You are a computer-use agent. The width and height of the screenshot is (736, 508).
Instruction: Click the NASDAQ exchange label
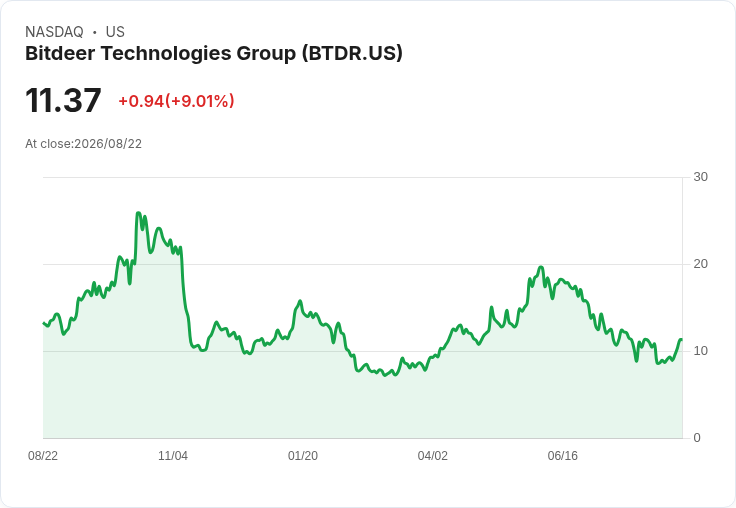[x=54, y=32]
